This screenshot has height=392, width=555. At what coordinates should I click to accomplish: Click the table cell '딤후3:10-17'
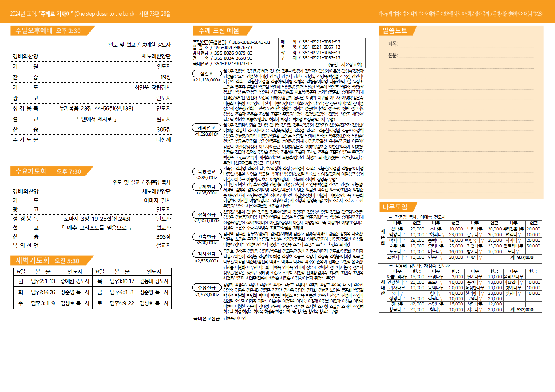(x=122, y=281)
